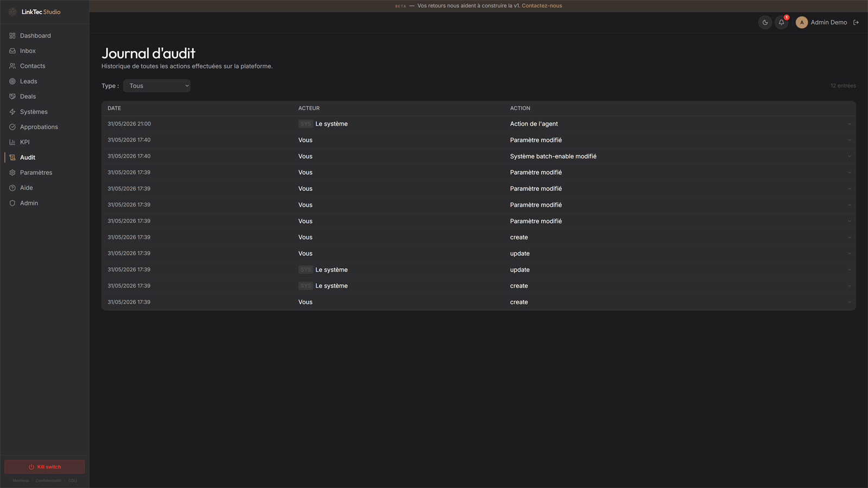Click the ACTION column header
868x488 pixels.
[x=520, y=108]
